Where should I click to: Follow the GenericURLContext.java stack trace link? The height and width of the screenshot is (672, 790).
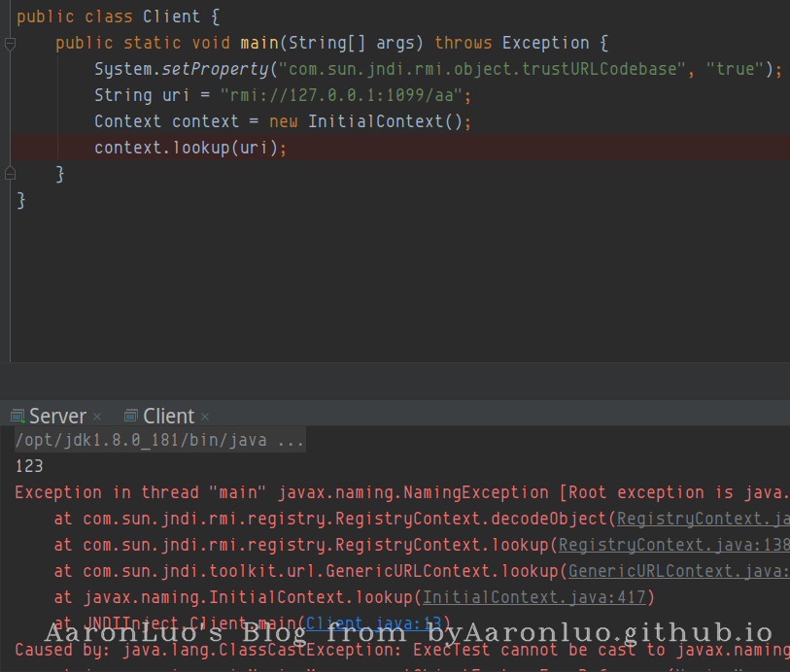[x=678, y=571]
